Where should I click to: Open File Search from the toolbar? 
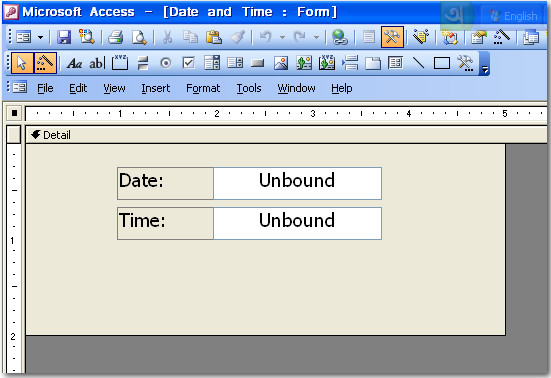coord(86,37)
